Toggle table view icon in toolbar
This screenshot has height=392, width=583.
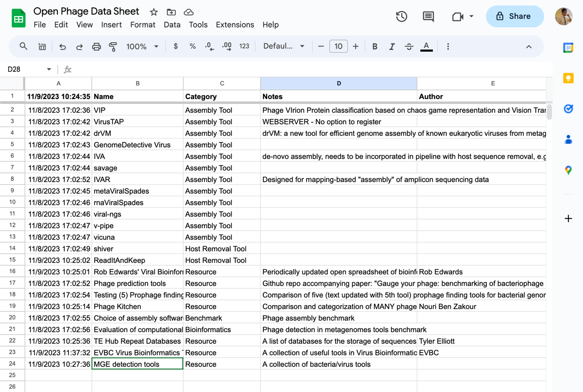42,47
